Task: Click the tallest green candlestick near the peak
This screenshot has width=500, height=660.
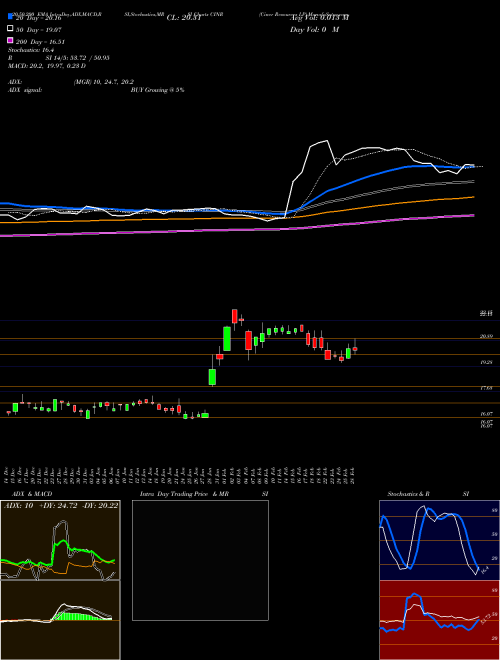Action: [x=227, y=339]
